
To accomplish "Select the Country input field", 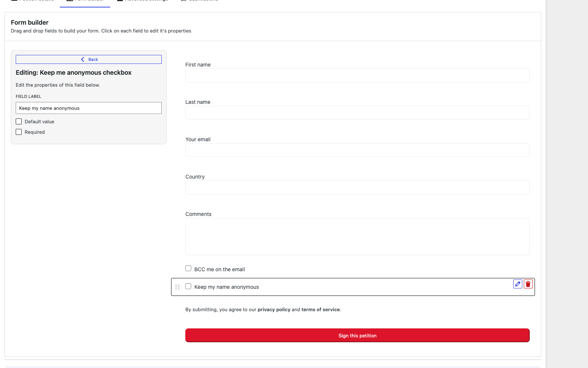I will [x=357, y=187].
